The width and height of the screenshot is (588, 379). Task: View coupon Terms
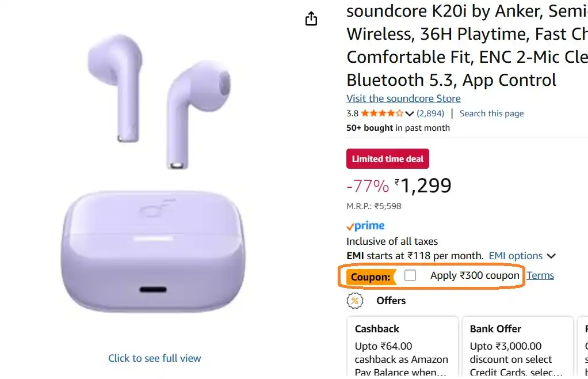540,275
